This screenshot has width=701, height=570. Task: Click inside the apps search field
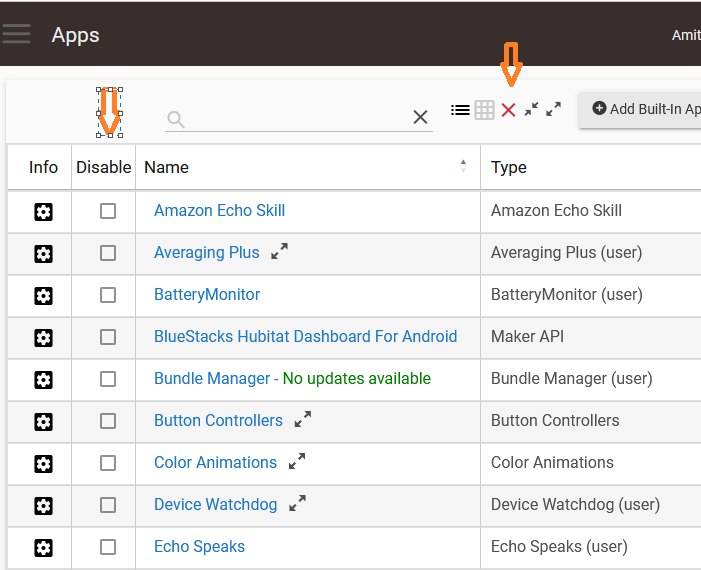click(x=298, y=119)
